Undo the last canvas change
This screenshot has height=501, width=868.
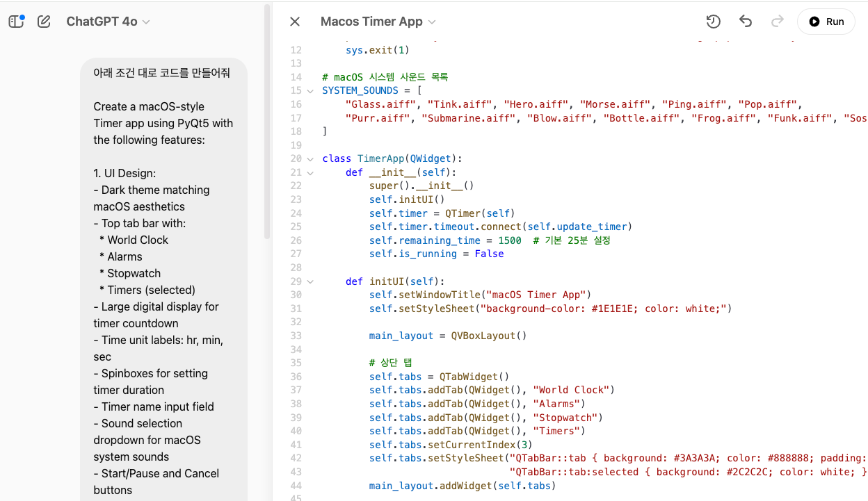(x=746, y=22)
